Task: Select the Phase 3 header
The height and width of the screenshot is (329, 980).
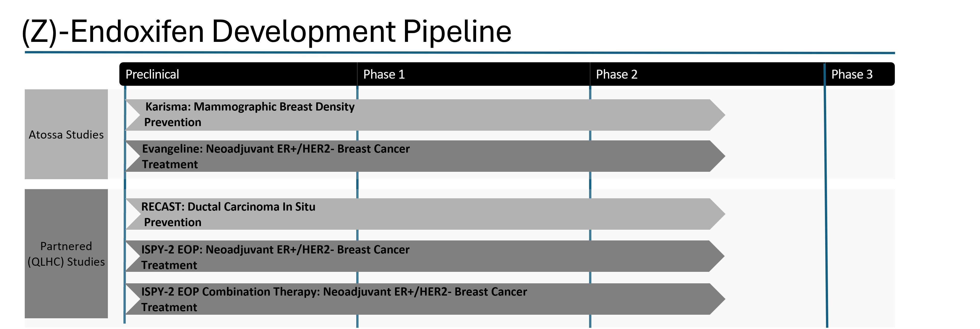Action: click(851, 74)
